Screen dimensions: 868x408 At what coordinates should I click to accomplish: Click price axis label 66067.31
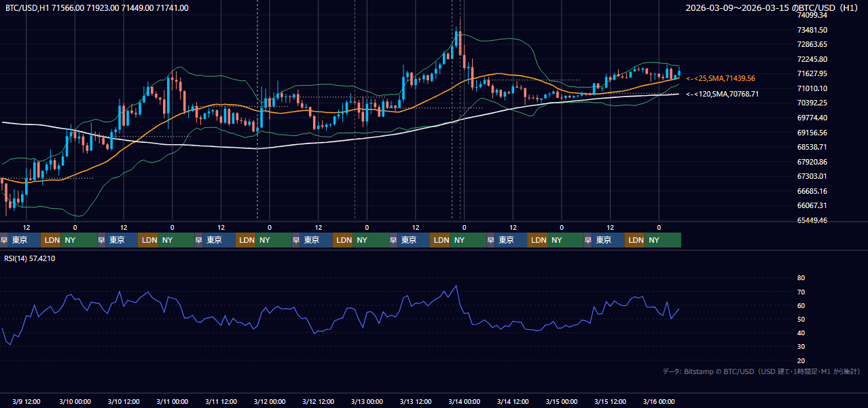tap(812, 205)
